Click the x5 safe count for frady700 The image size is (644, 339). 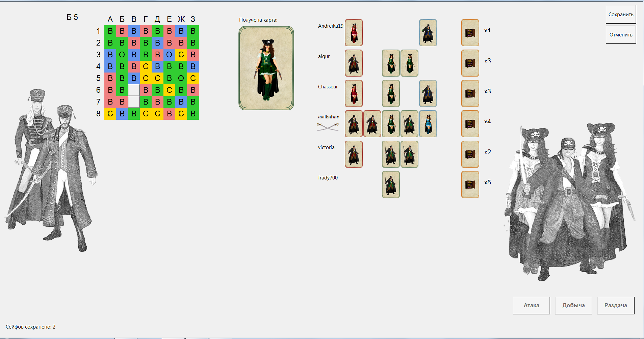[x=488, y=182]
